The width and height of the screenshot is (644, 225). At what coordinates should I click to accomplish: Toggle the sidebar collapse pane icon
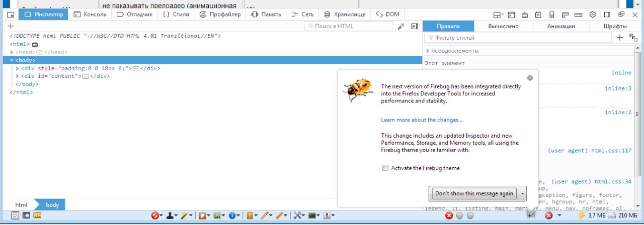coord(415,26)
